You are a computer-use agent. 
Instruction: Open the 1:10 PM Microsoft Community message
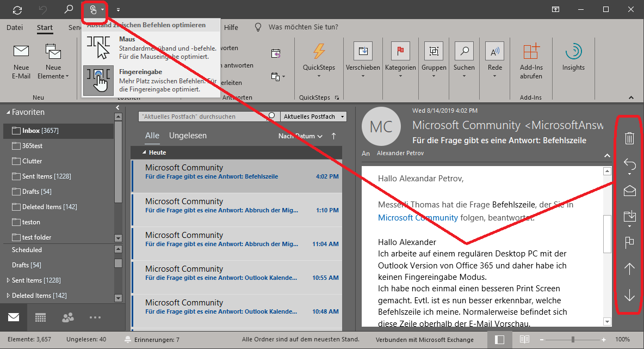(237, 210)
